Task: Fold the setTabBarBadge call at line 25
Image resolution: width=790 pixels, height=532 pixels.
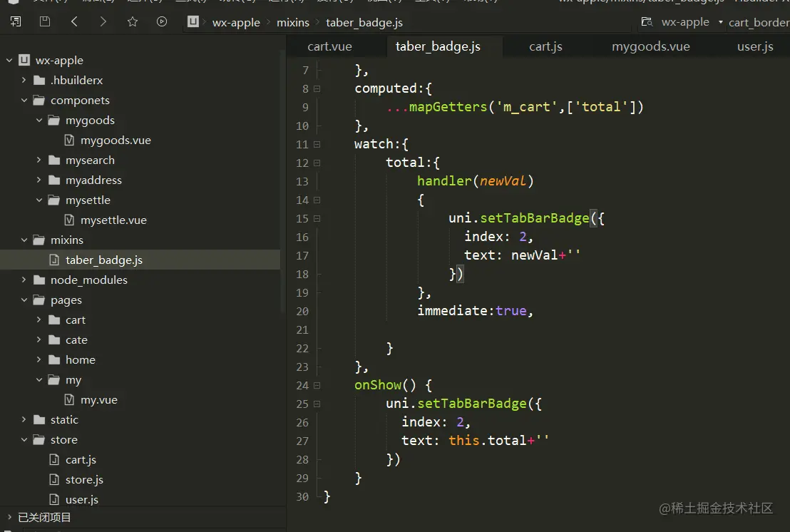Action: pyautogui.click(x=317, y=404)
